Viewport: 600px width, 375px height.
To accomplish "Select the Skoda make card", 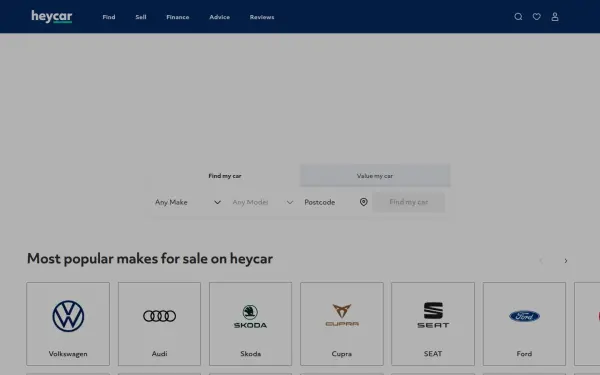I will point(250,324).
